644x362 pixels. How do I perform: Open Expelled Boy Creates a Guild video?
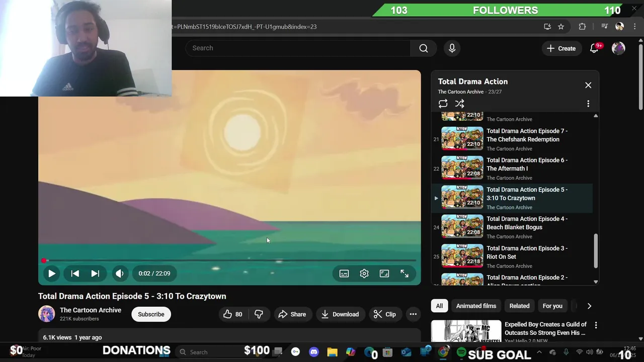click(545, 329)
